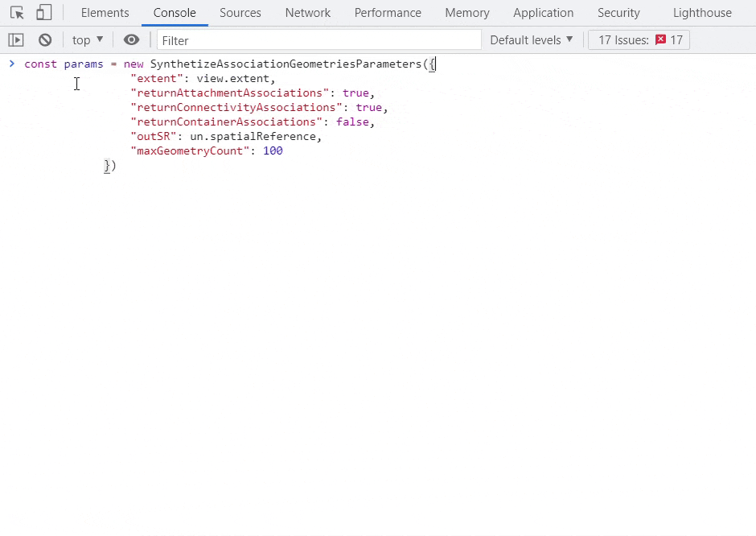Select the Security tab
Image resolution: width=756 pixels, height=536 pixels.
(x=618, y=13)
